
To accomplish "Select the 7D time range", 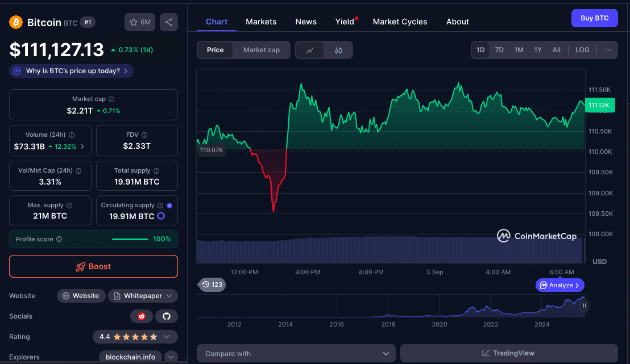I will pos(499,50).
